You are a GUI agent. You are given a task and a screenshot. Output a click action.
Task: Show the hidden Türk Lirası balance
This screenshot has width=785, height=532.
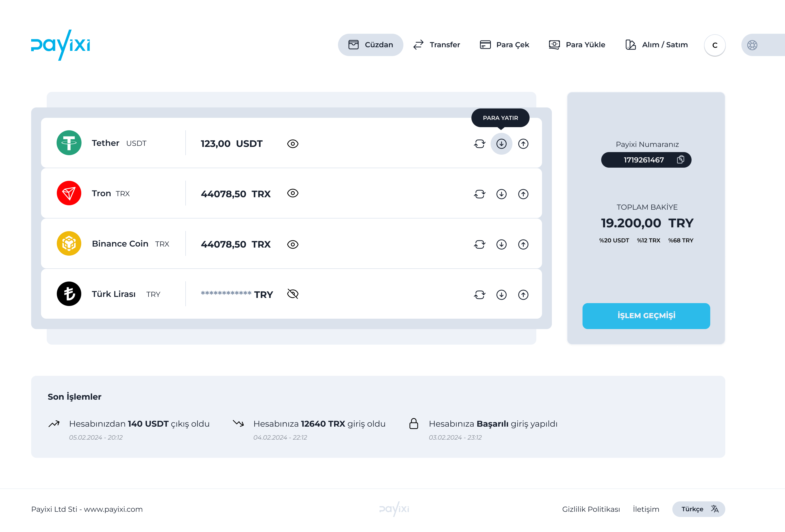(293, 294)
